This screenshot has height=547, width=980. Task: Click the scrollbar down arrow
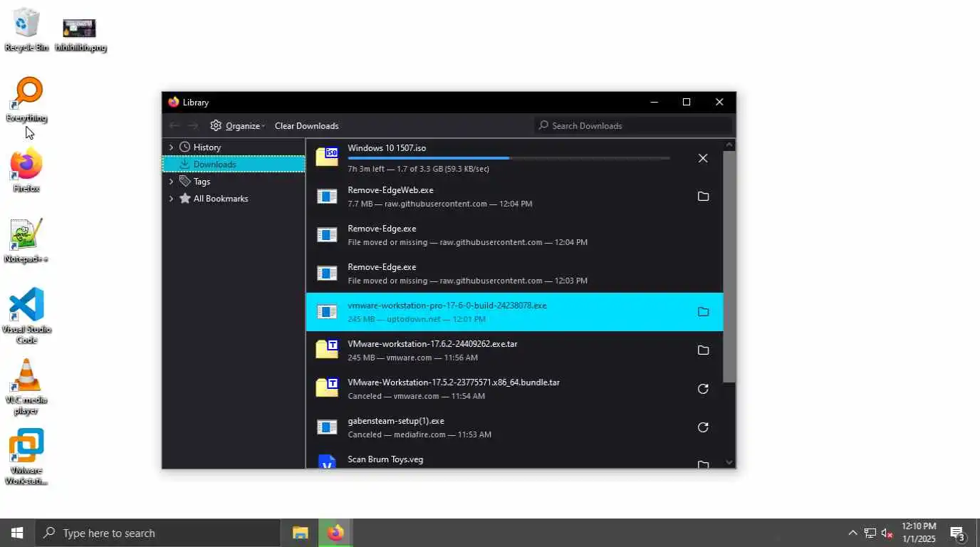(729, 462)
